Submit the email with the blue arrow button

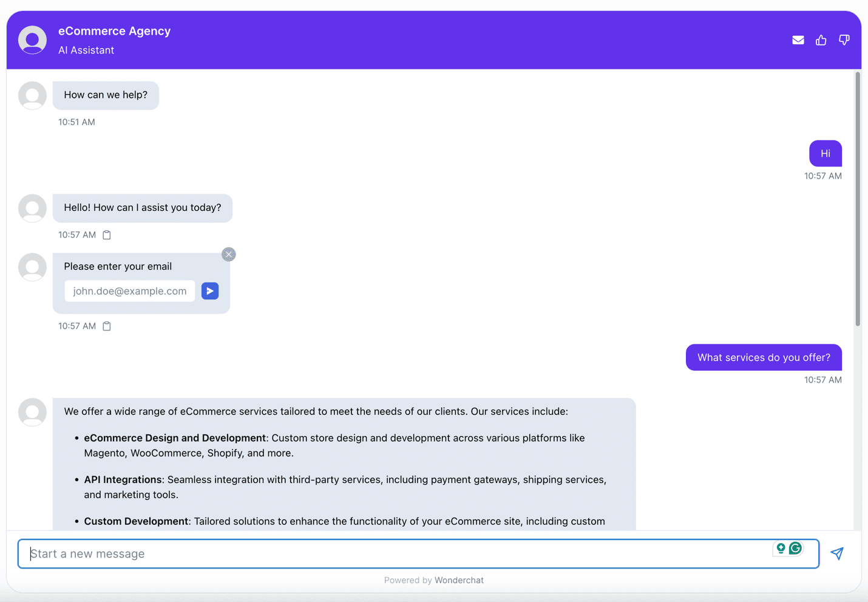[209, 291]
